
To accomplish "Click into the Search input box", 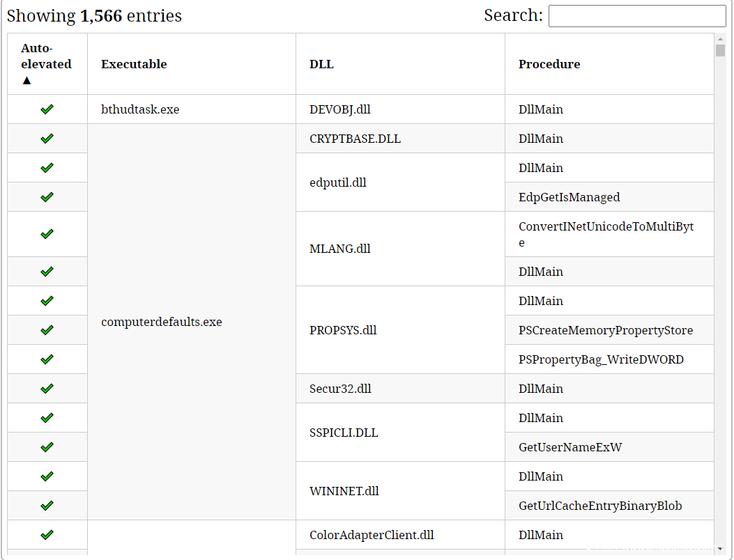I will tap(636, 16).
